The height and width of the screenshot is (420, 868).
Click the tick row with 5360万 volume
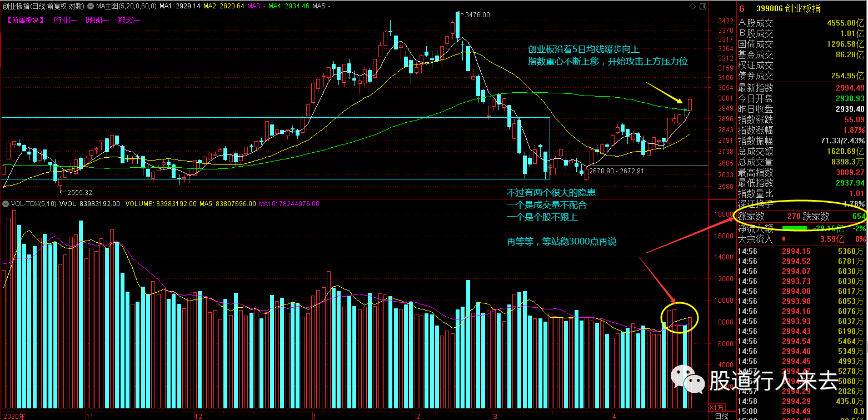(x=802, y=251)
